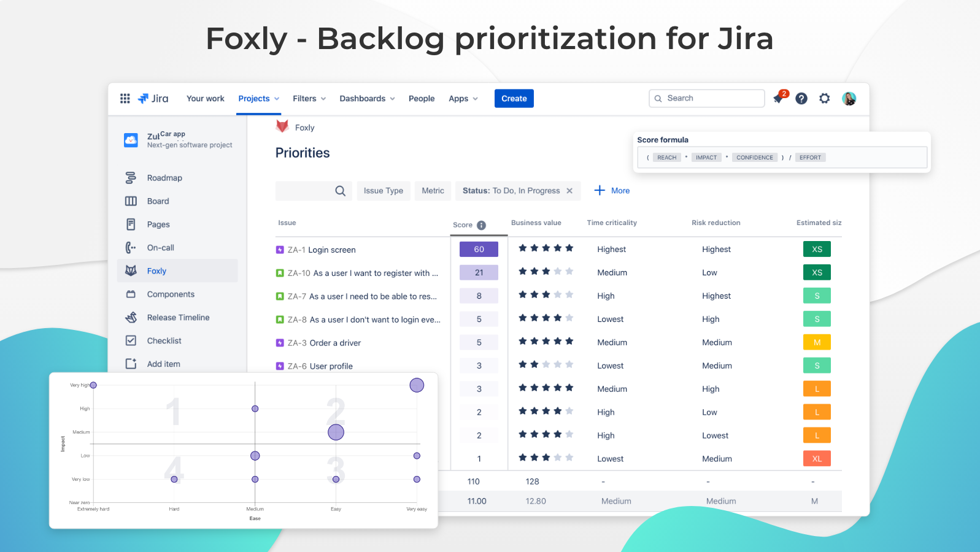Image resolution: width=980 pixels, height=552 pixels.
Task: Click the Jira logo
Action: [x=153, y=98]
